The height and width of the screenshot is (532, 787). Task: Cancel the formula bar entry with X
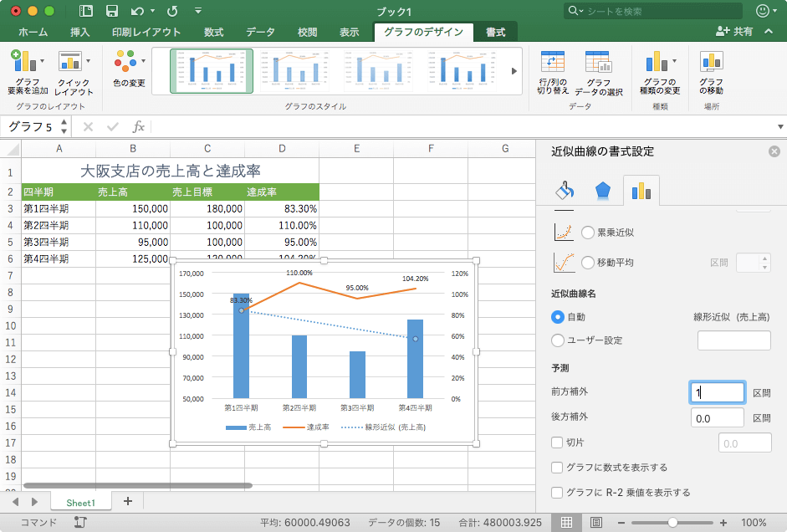pos(88,126)
